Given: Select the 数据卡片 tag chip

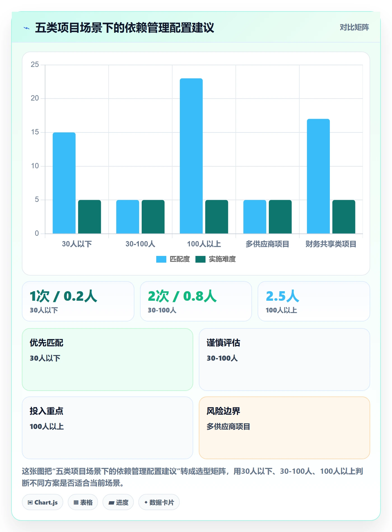Looking at the screenshot, I should tap(159, 502).
